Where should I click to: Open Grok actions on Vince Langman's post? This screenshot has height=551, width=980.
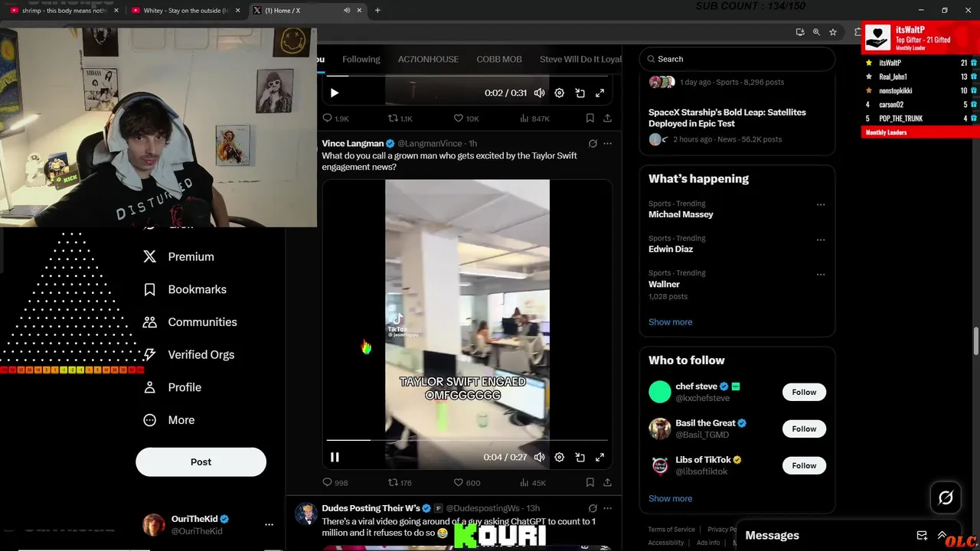[593, 143]
